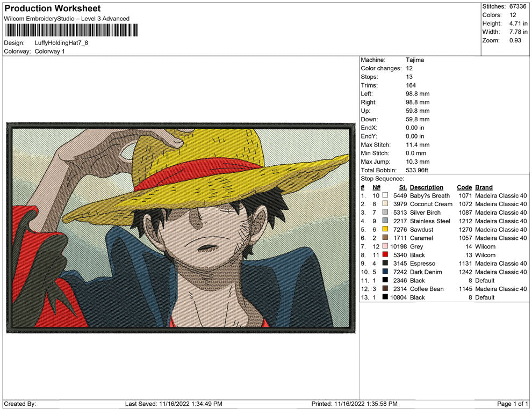
Task: Click the 'N#' column header
Action: click(376, 187)
